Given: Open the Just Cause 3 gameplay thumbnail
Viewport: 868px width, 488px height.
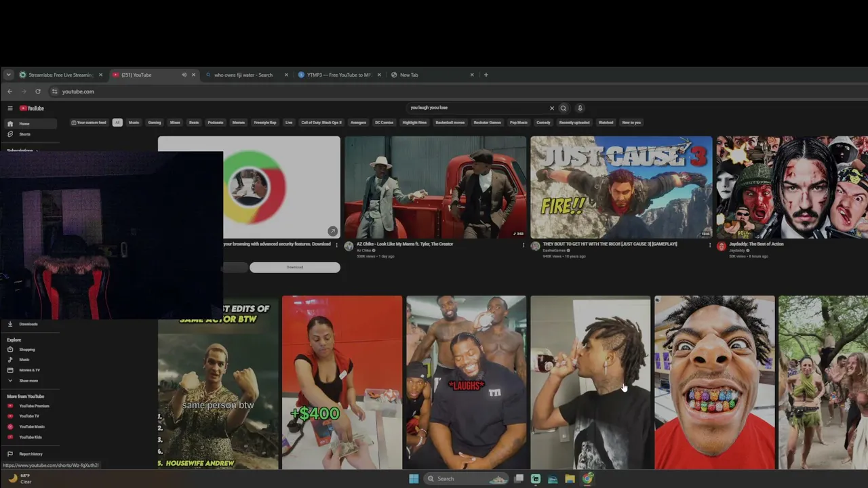Looking at the screenshot, I should 621,187.
